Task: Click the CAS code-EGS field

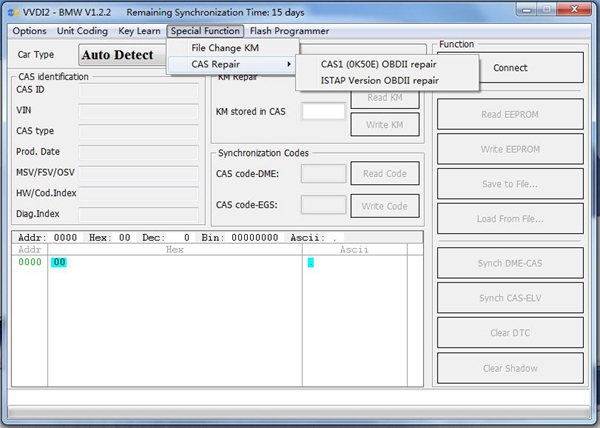Action: [x=323, y=205]
